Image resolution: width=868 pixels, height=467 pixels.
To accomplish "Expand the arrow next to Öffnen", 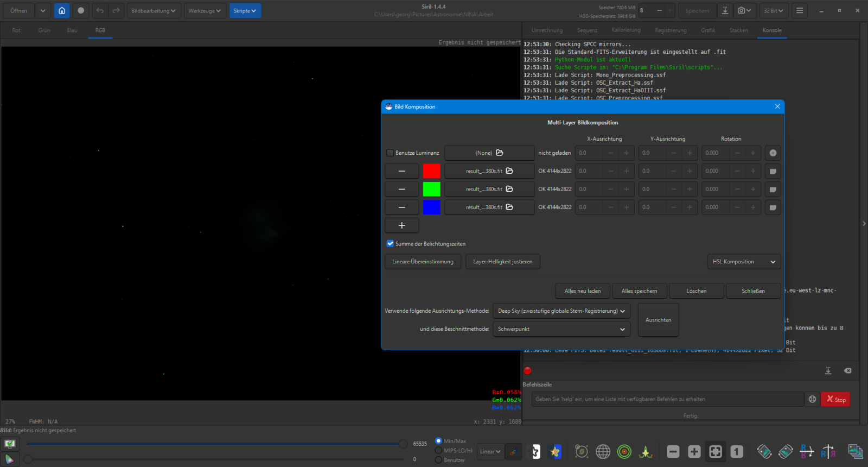I will (x=43, y=11).
